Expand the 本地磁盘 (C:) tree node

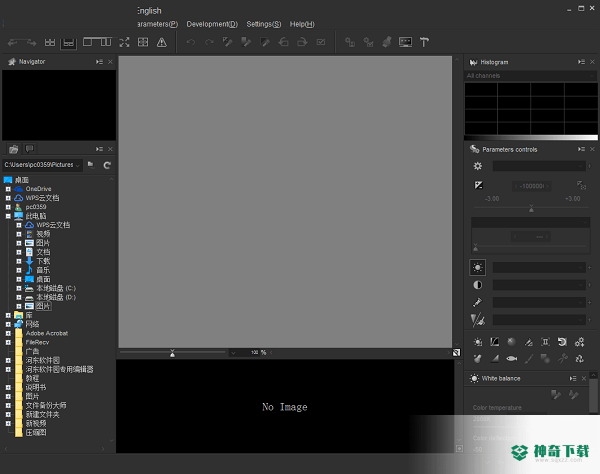(19, 288)
